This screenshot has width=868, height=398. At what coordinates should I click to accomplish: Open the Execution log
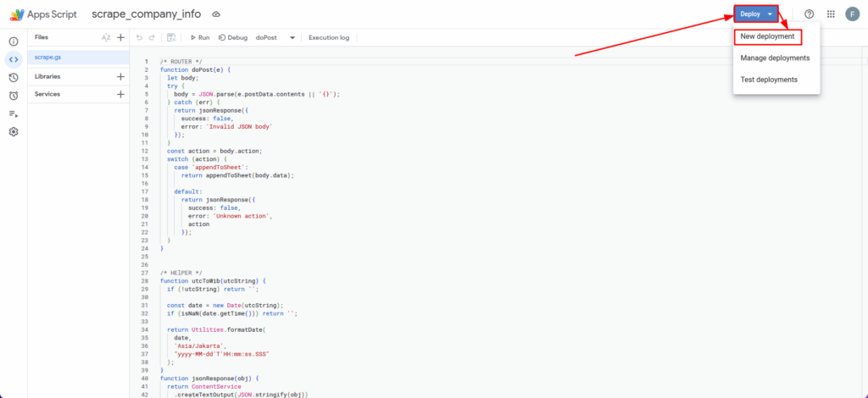(328, 37)
